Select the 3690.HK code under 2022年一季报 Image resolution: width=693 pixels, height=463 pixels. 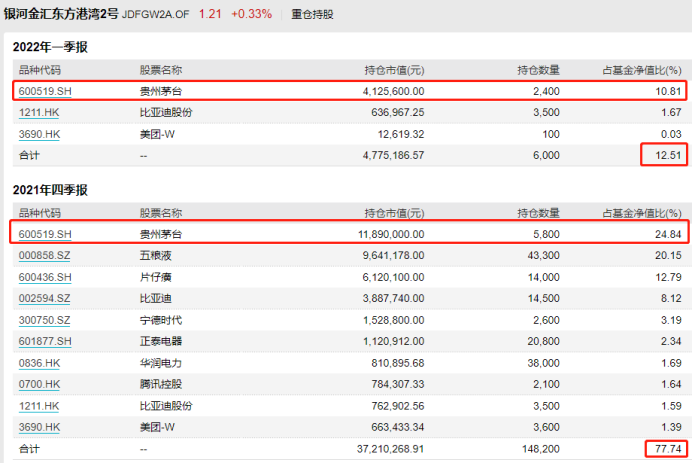click(40, 134)
